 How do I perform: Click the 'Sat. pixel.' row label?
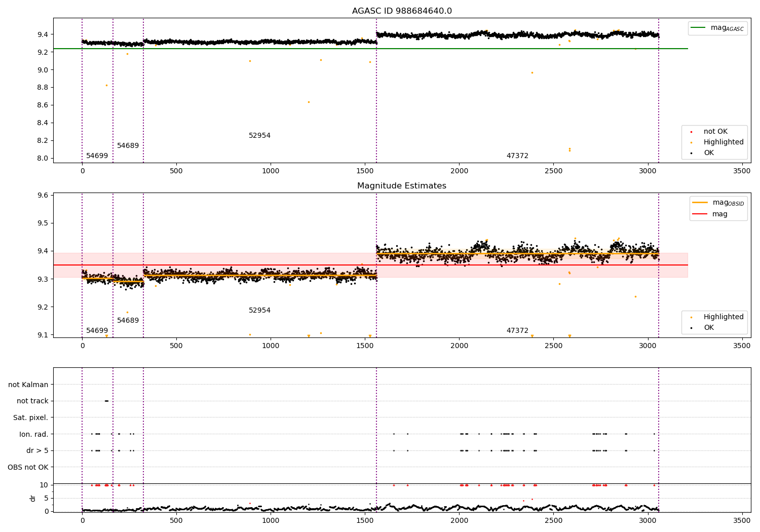(31, 418)
